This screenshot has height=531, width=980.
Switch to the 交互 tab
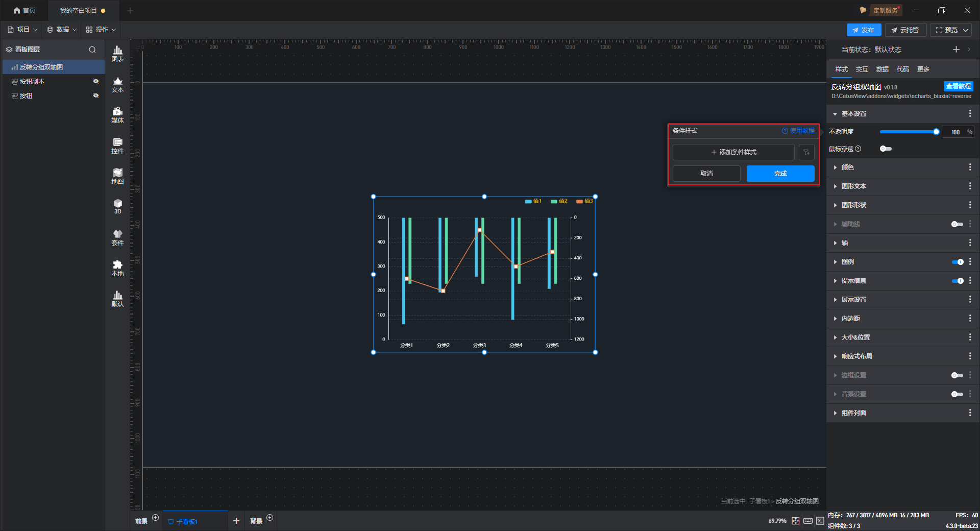click(862, 69)
